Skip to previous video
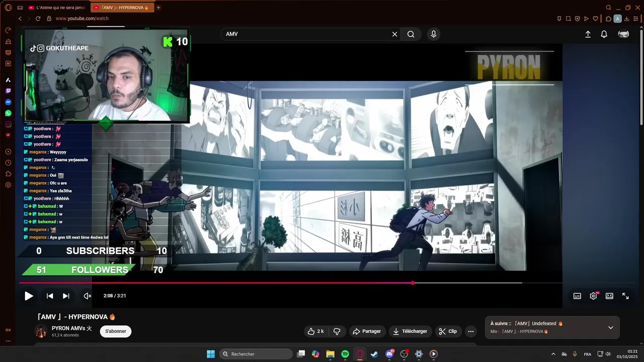 pyautogui.click(x=50, y=296)
